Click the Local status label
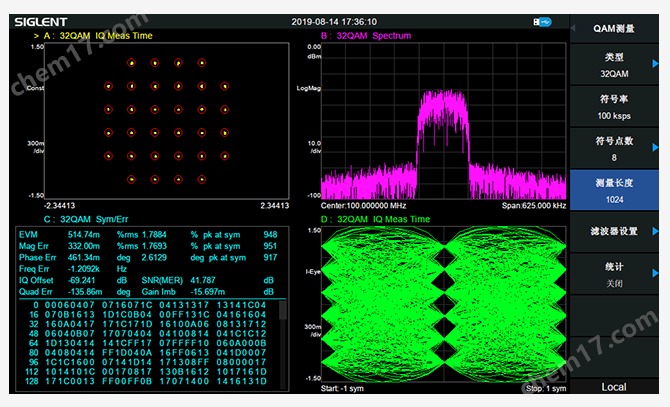Screen dimensions: 670x407 (x=614, y=387)
